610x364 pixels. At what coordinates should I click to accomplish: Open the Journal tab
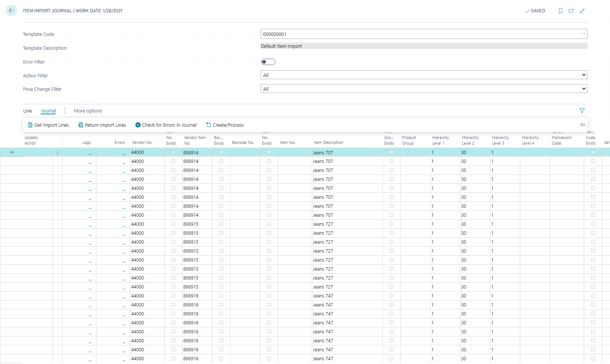click(x=48, y=111)
